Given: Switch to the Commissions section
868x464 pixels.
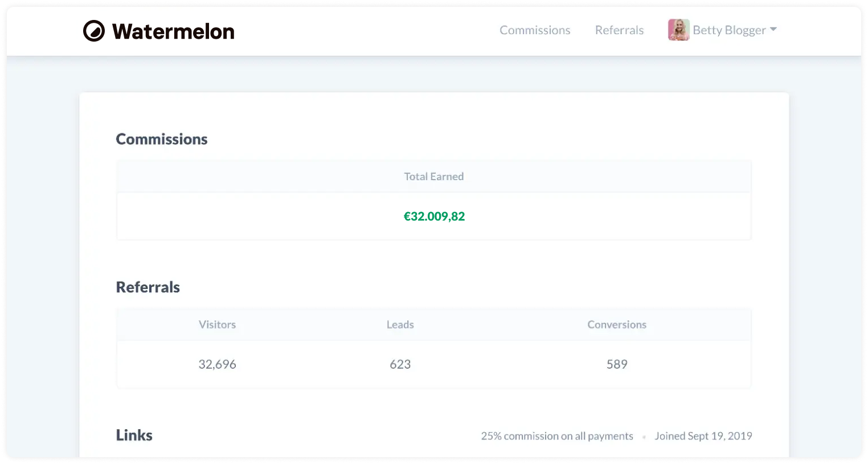Looking at the screenshot, I should (x=534, y=30).
